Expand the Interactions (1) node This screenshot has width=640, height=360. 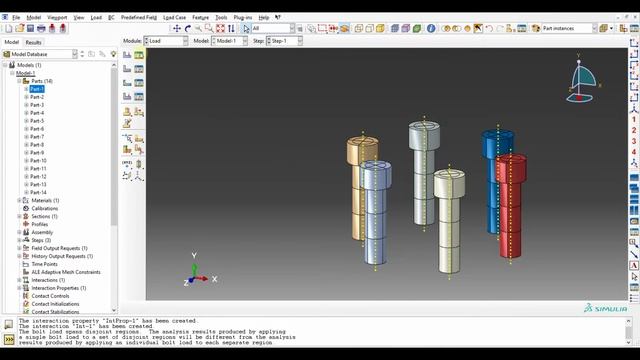19,280
